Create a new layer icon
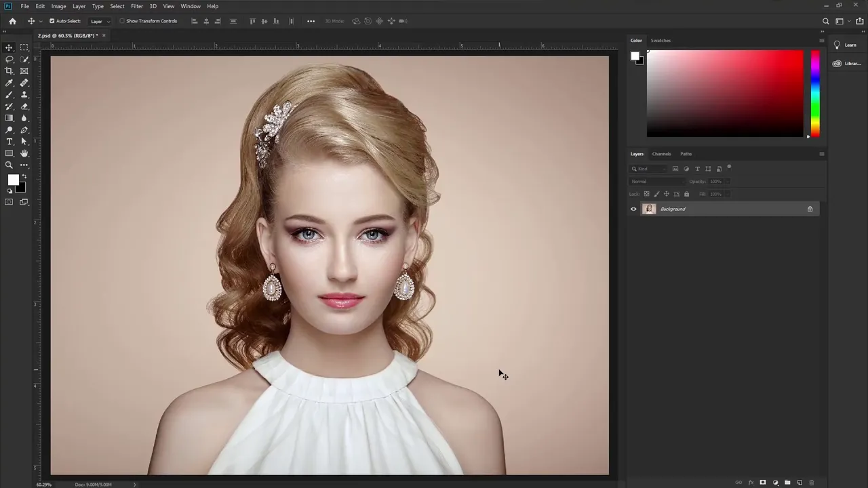The width and height of the screenshot is (868, 488). pyautogui.click(x=800, y=483)
